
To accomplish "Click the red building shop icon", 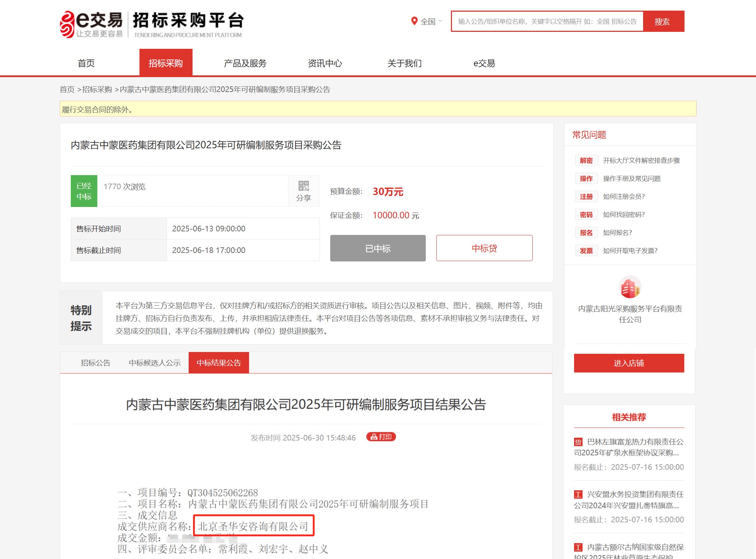I will (630, 287).
